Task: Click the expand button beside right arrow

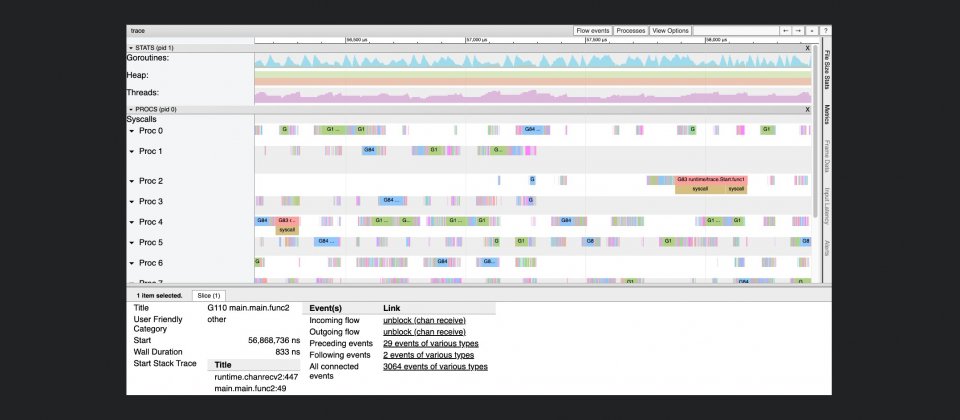Action: [812, 31]
